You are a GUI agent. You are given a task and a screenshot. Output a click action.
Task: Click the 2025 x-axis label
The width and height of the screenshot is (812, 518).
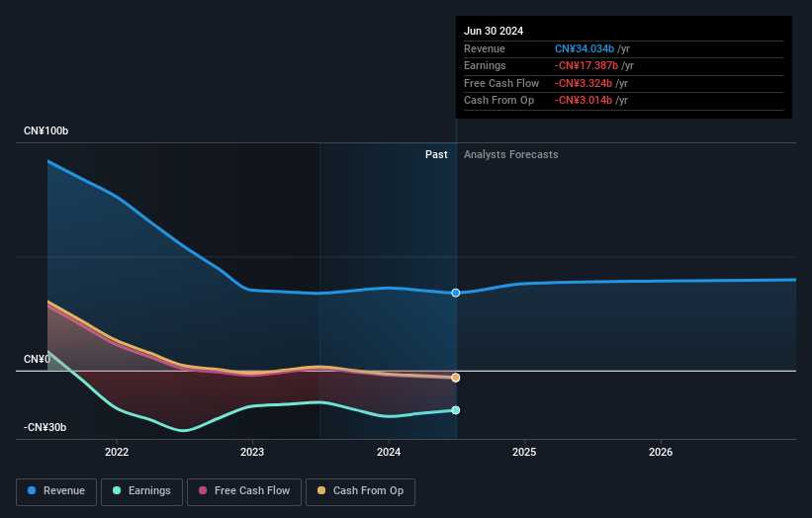[x=524, y=452]
